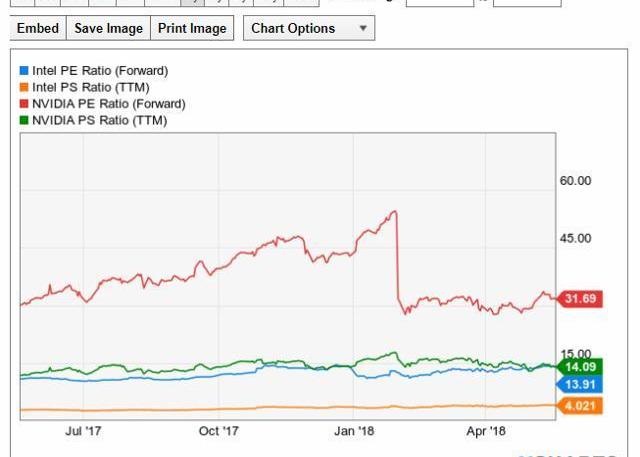Image resolution: width=640 pixels, height=457 pixels.
Task: Click the blue Intel PE Ratio legend swatch
Action: pyautogui.click(x=25, y=71)
